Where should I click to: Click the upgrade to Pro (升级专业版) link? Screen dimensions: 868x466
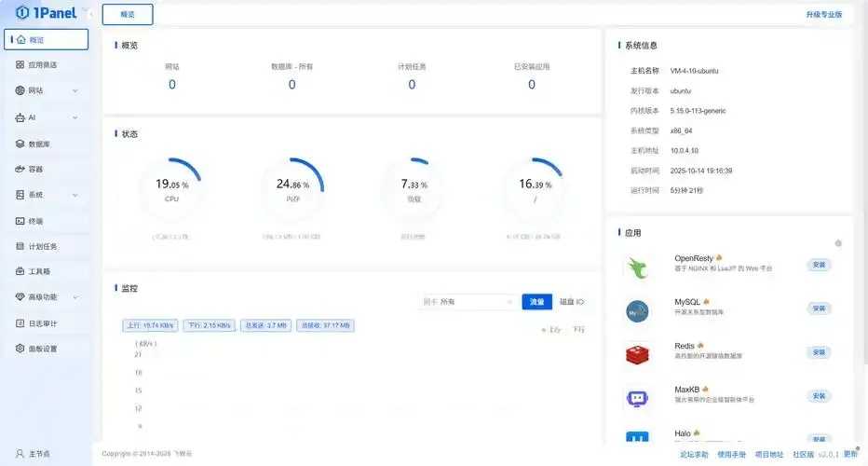(x=823, y=14)
